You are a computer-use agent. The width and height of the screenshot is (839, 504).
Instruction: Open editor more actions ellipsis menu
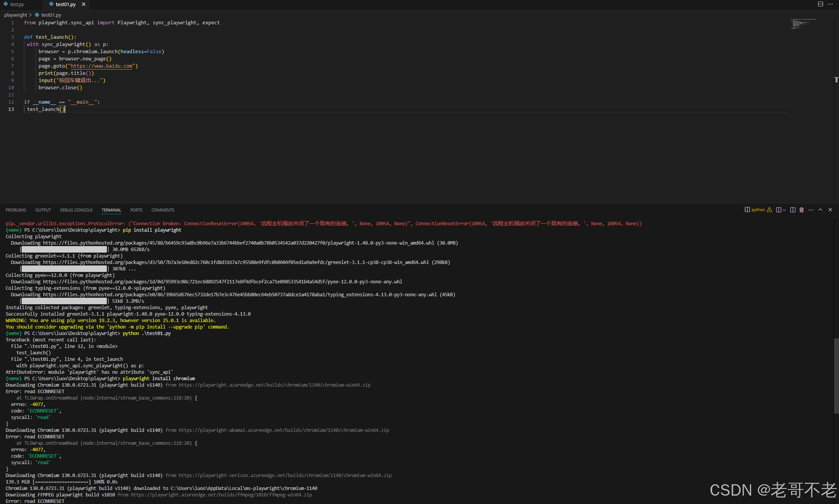pyautogui.click(x=830, y=4)
